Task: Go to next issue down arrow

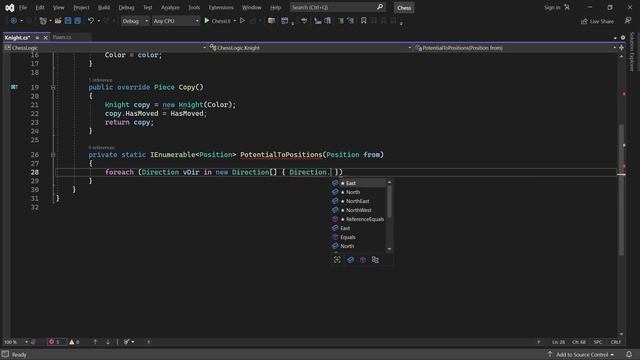Action: 108,342
